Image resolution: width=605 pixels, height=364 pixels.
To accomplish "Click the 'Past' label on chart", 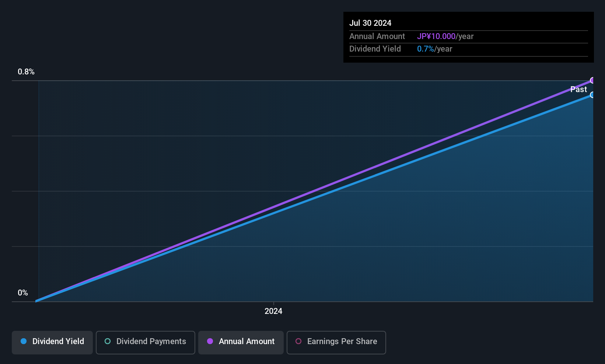I will click(x=578, y=89).
